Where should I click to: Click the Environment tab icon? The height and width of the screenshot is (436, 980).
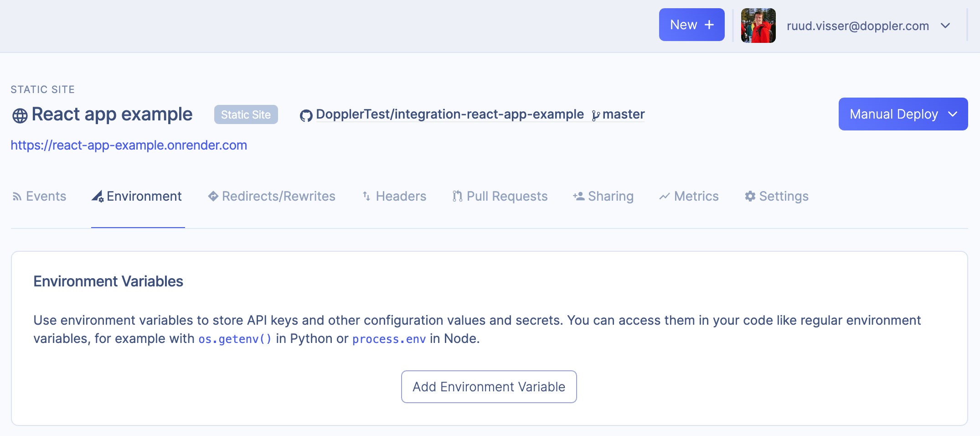click(98, 196)
